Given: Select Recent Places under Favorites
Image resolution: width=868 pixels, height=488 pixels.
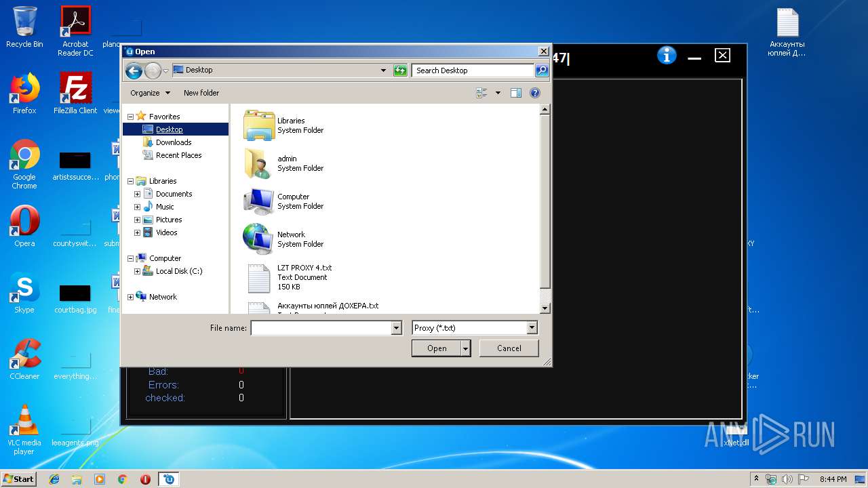Looking at the screenshot, I should pyautogui.click(x=178, y=155).
